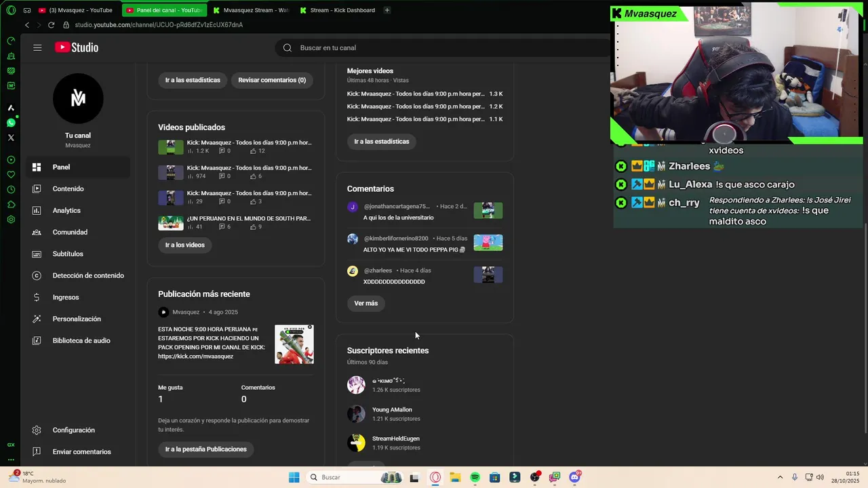The height and width of the screenshot is (488, 868).
Task: Open the YouTube Studio hamburger menu
Action: point(37,47)
